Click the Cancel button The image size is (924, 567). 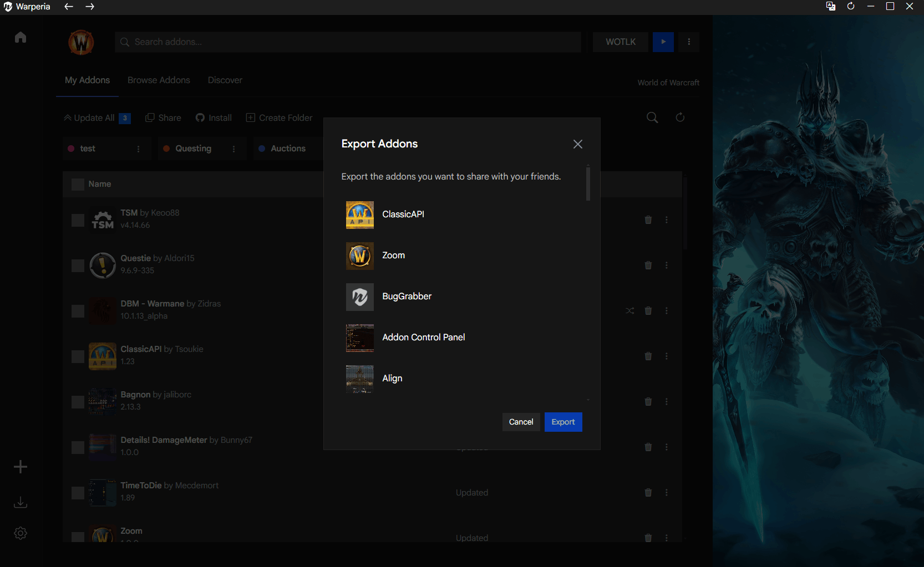521,422
